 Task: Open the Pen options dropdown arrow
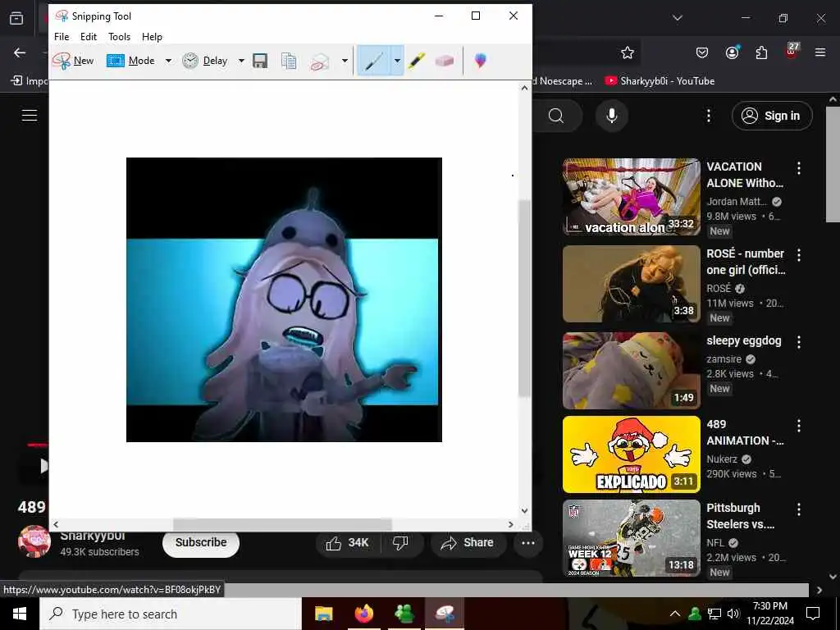click(x=397, y=61)
